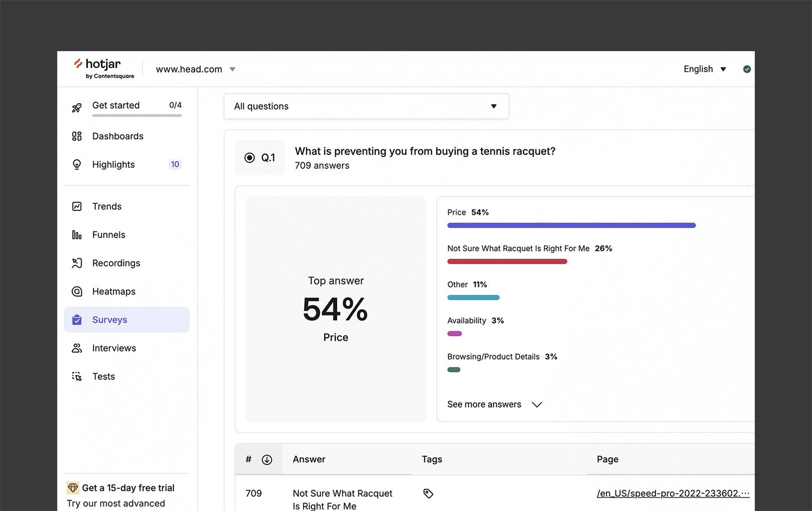Image resolution: width=812 pixels, height=511 pixels.
Task: Click the Q.1 radio question icon
Action: coord(249,158)
